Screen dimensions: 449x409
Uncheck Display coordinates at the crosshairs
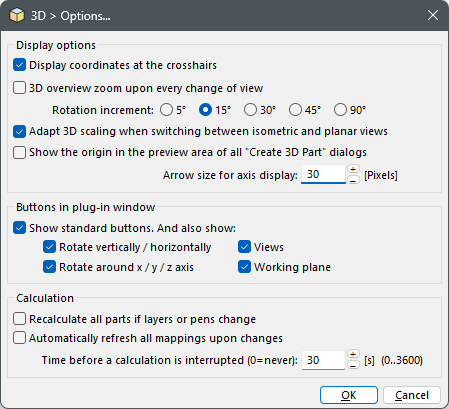(x=19, y=65)
